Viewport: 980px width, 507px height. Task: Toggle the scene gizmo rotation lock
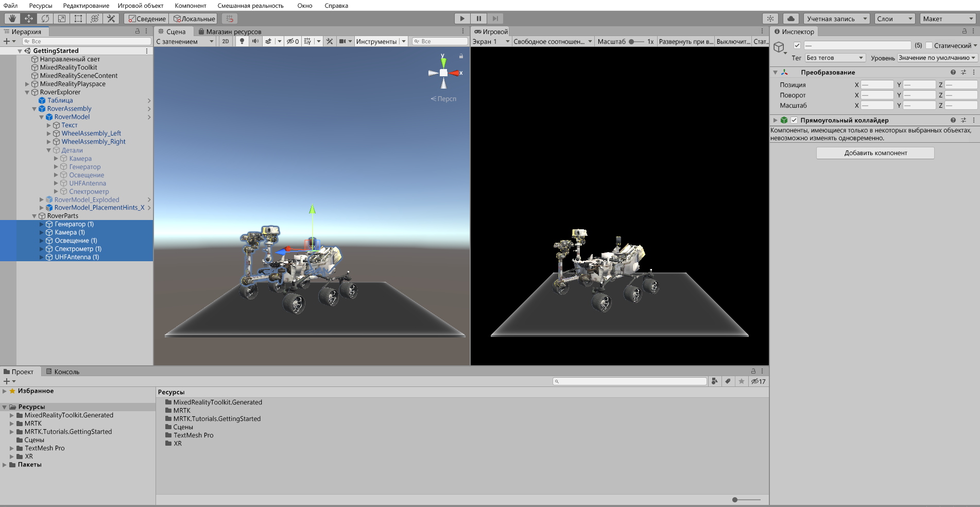(x=461, y=56)
